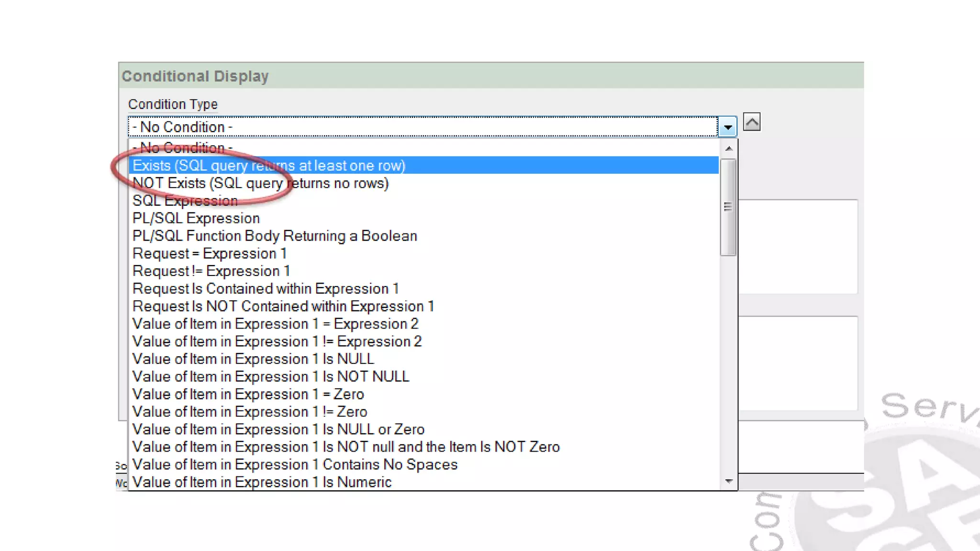Pick 'NOT Exists (SQL query returns no rows)'
980x551 pixels.
pyautogui.click(x=260, y=183)
